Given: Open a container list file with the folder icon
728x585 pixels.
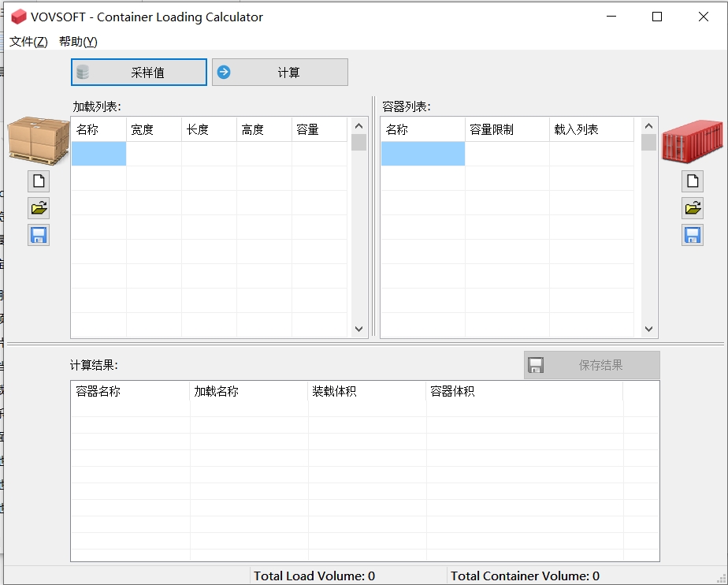Looking at the screenshot, I should tap(693, 208).
